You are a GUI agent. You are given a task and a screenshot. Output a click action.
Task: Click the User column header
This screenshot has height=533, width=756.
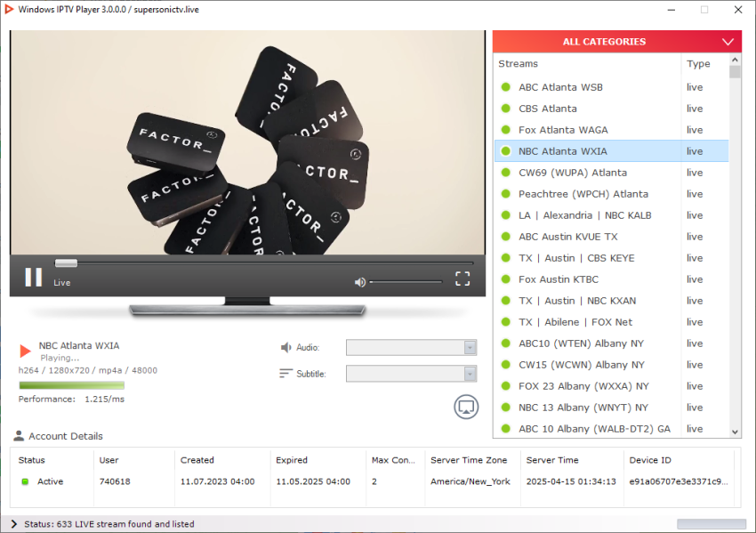(109, 460)
